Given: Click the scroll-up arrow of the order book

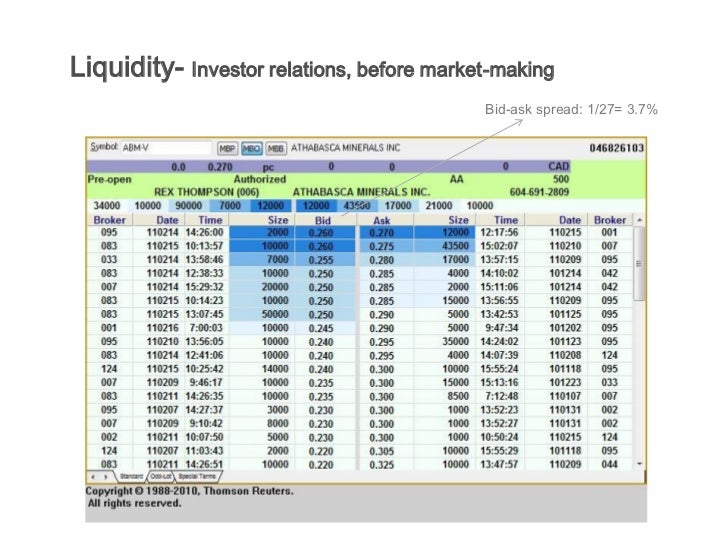Looking at the screenshot, I should [639, 220].
